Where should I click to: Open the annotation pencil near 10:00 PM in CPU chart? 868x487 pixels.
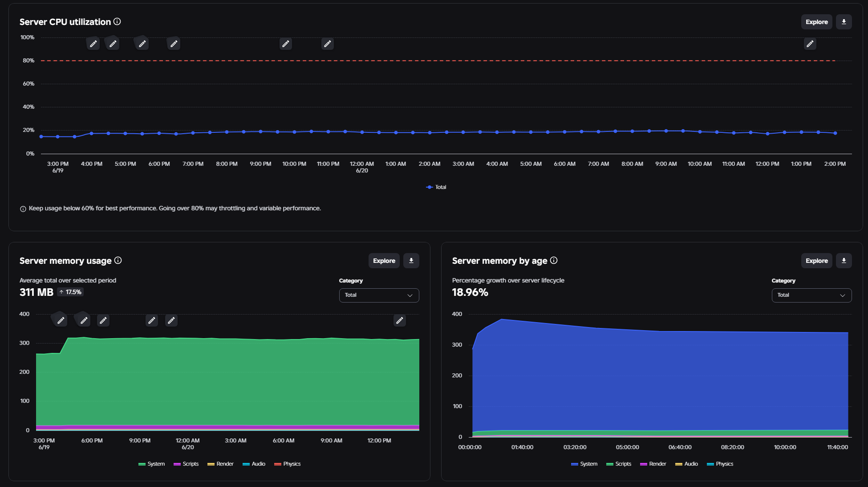pyautogui.click(x=286, y=44)
